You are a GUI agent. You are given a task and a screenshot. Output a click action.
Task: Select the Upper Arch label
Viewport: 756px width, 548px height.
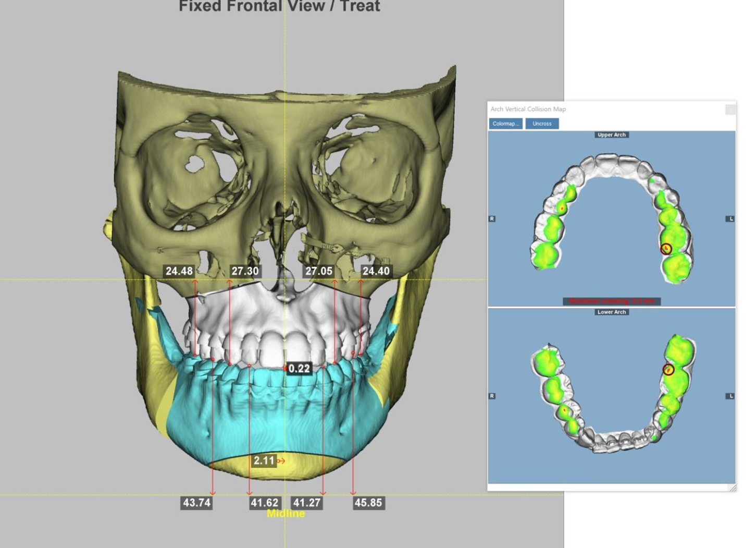coord(612,135)
